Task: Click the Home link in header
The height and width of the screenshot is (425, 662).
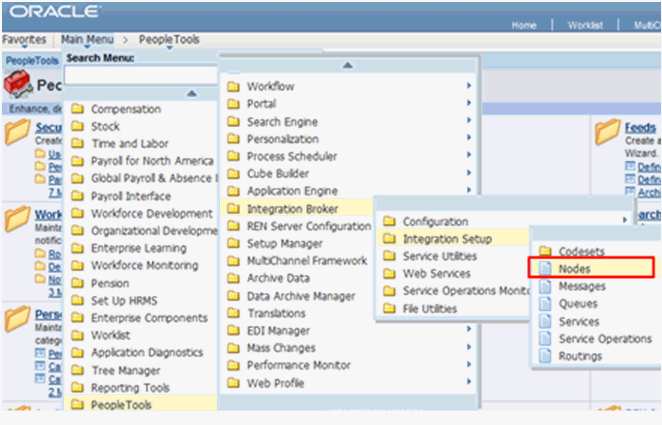Action: click(524, 25)
